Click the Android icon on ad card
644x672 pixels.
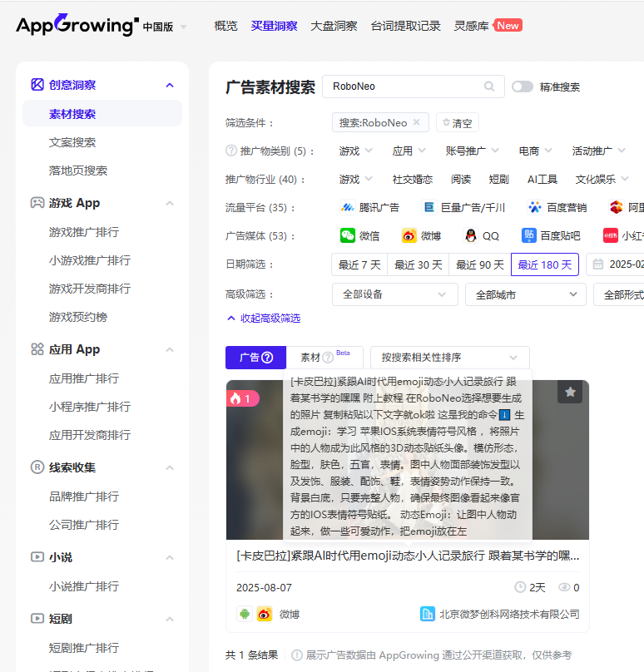tap(245, 614)
